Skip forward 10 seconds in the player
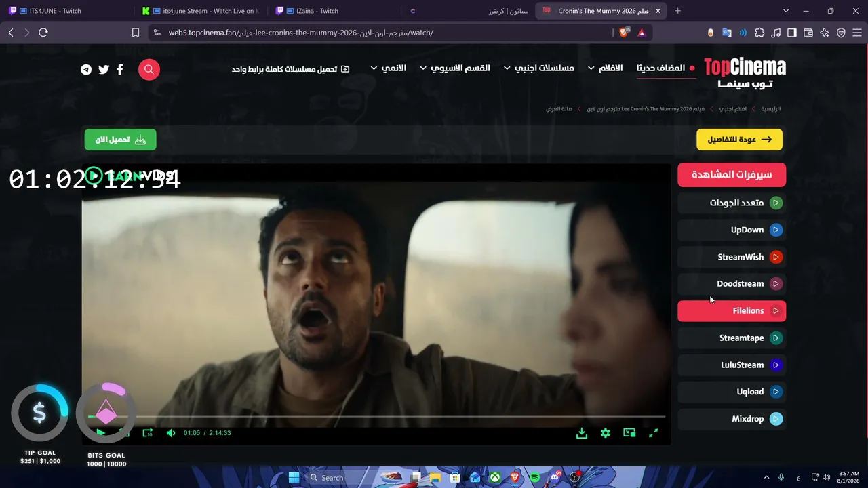 (x=148, y=433)
